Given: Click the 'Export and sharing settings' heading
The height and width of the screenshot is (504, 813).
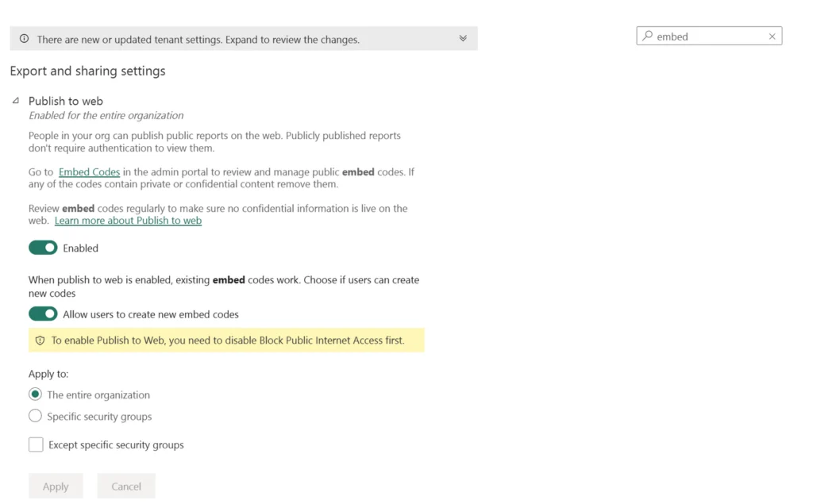Looking at the screenshot, I should [x=87, y=71].
